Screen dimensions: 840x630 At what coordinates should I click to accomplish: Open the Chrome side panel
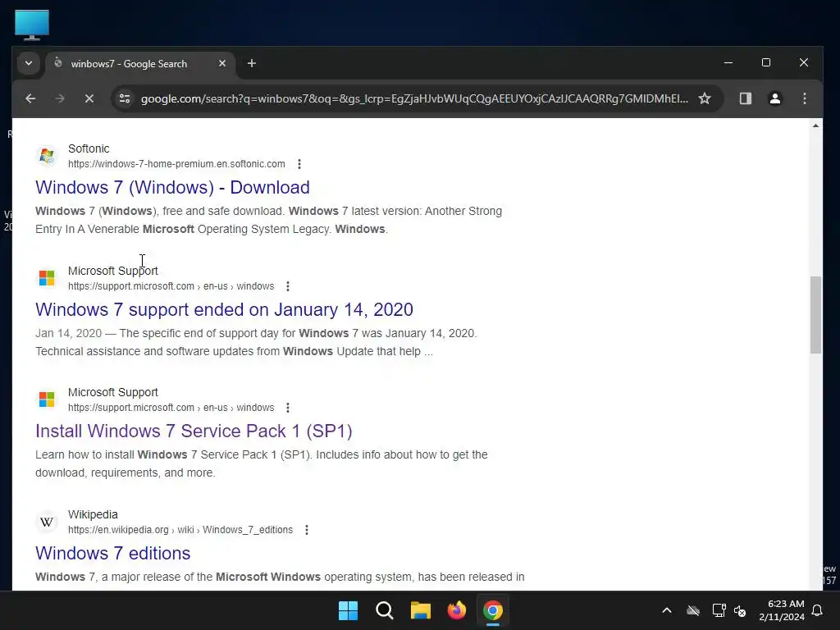click(745, 98)
